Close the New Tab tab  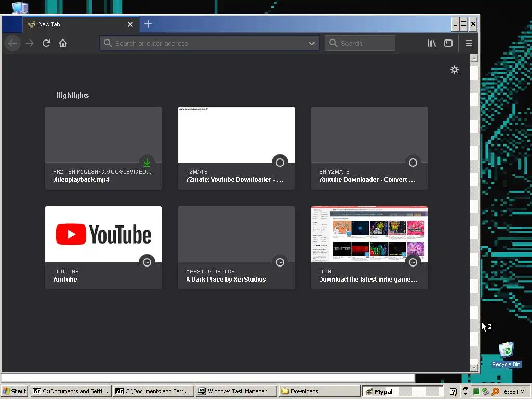(x=130, y=24)
